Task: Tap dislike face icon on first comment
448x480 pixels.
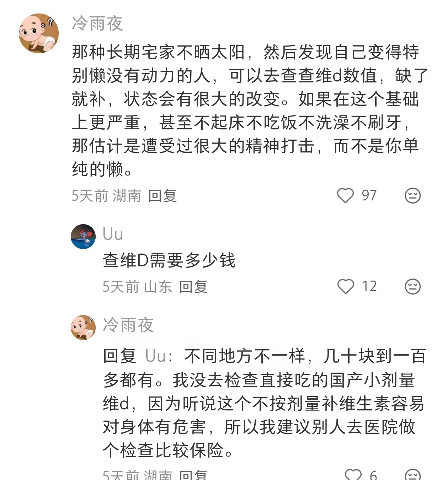Action: 412,195
